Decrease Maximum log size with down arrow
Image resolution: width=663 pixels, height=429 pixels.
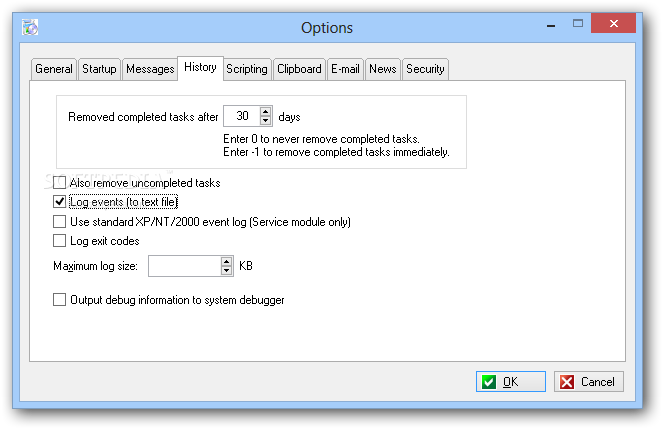click(227, 271)
